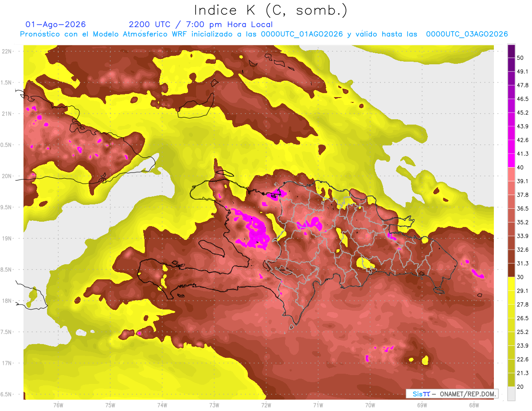Pick the bright yellow swatch between 29.1 and 30
The height and width of the screenshot is (411, 532).
(x=511, y=284)
